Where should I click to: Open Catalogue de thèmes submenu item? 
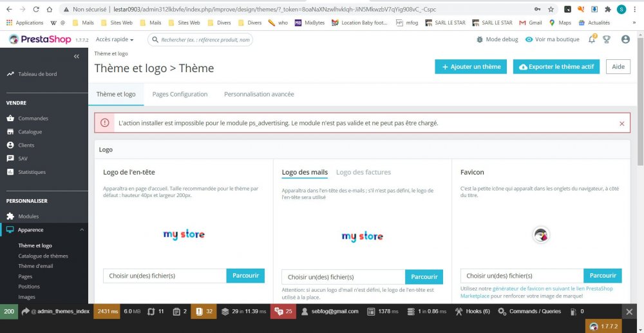tap(43, 256)
